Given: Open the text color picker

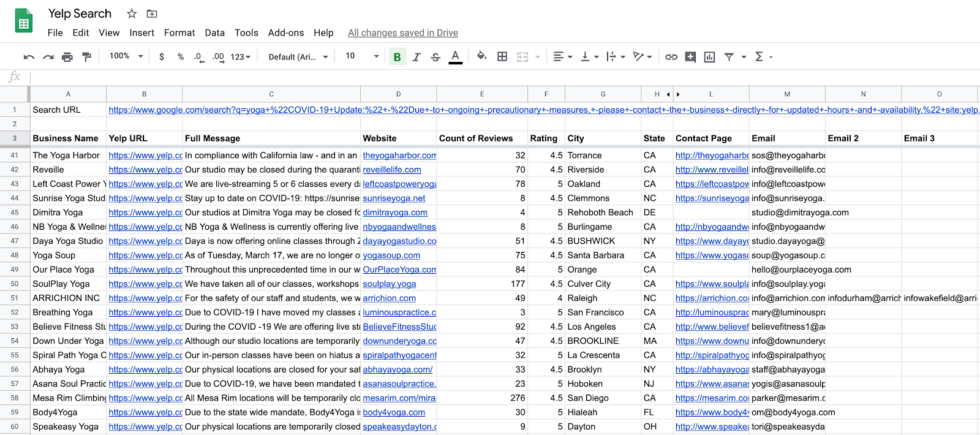Looking at the screenshot, I should pyautogui.click(x=455, y=57).
